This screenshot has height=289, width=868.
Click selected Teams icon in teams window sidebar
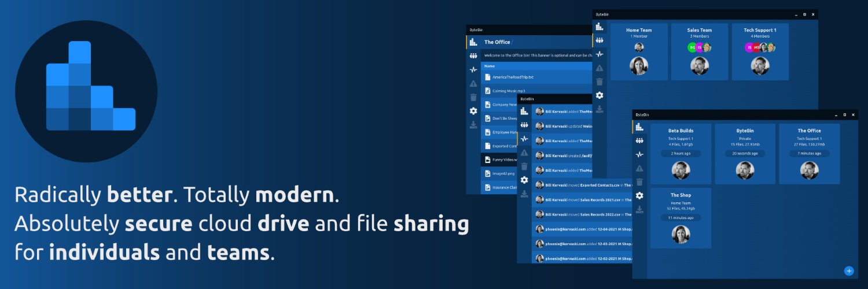click(x=599, y=40)
